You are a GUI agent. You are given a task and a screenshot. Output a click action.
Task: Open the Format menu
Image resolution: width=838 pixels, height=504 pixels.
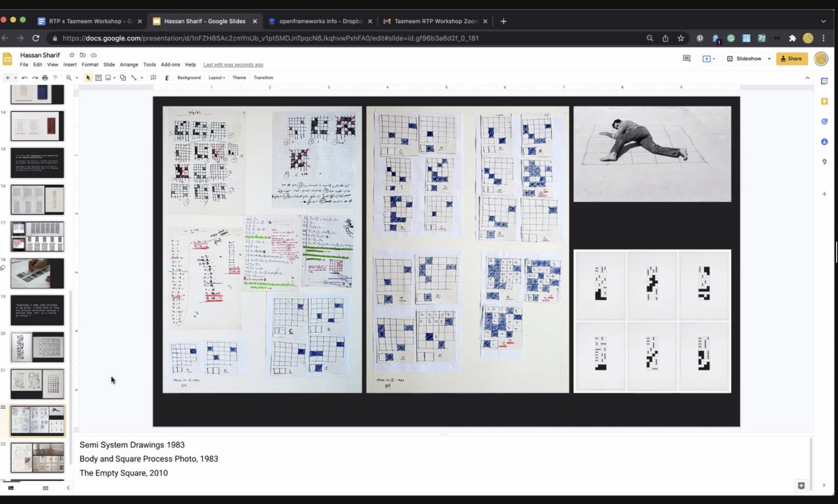[x=90, y=64]
